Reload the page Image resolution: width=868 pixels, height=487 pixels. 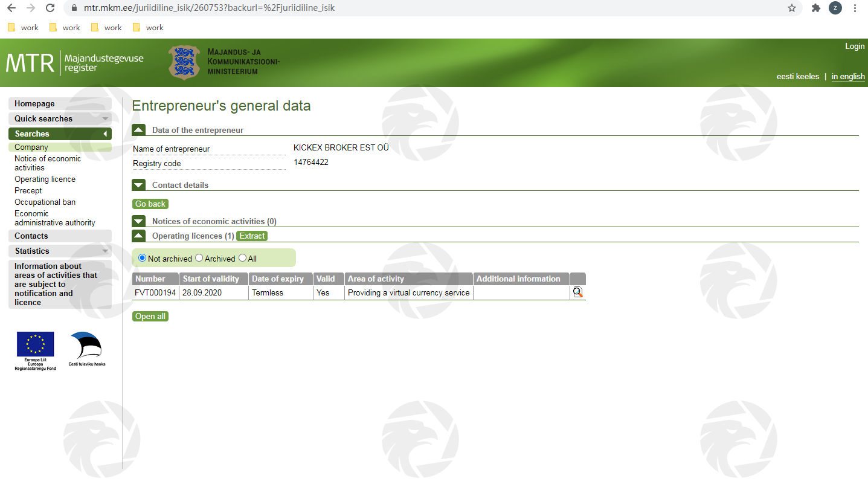[50, 8]
